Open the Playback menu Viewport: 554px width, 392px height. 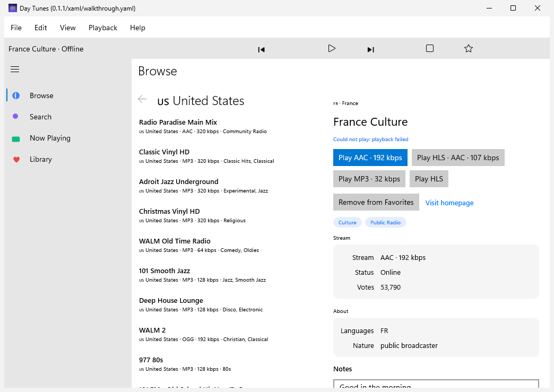pos(103,28)
